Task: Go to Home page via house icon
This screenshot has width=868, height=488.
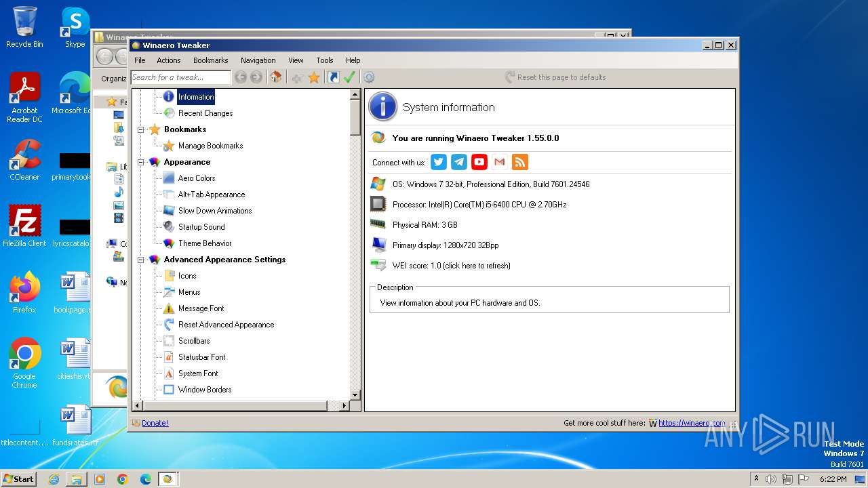Action: click(275, 77)
